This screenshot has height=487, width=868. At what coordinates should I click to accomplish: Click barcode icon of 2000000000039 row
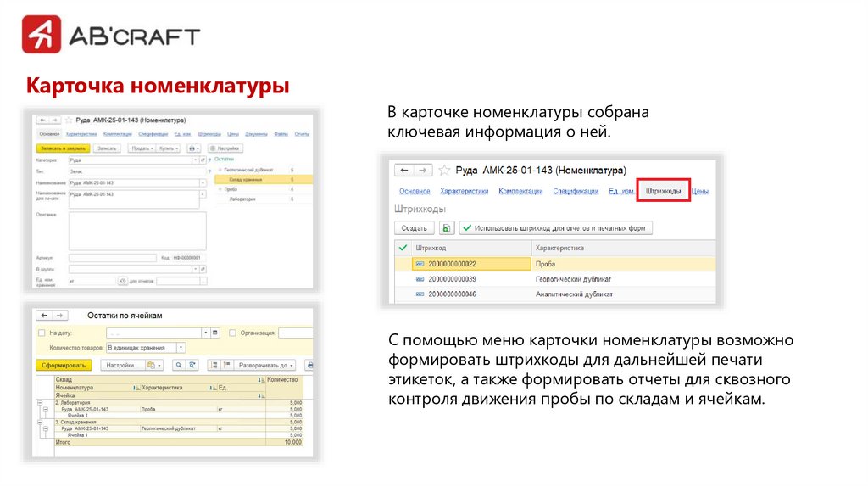point(420,279)
